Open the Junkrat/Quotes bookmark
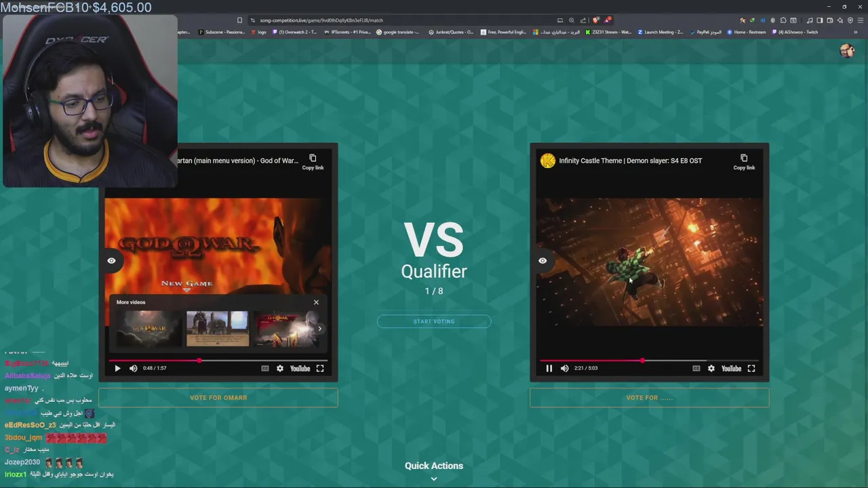This screenshot has width=868, height=488. [451, 32]
